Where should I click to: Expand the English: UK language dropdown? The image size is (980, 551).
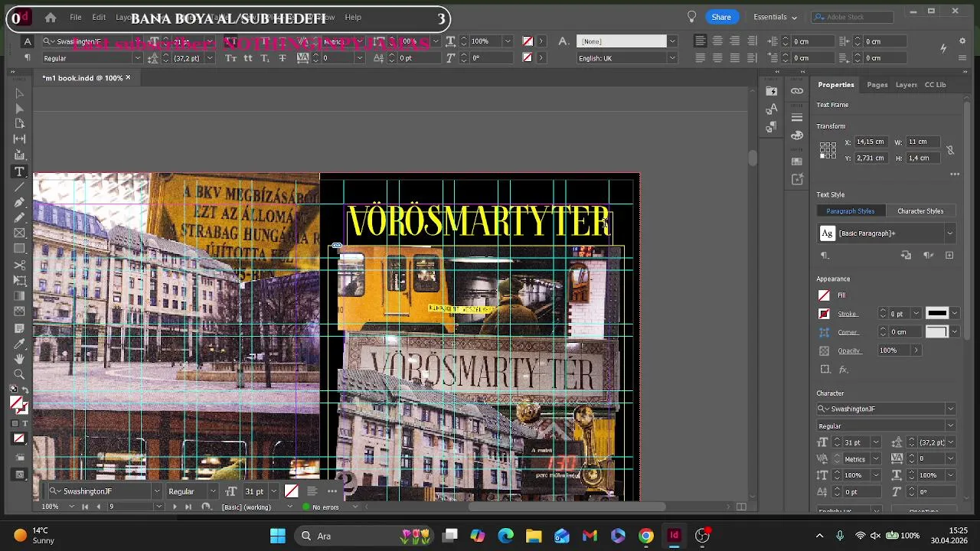click(672, 58)
